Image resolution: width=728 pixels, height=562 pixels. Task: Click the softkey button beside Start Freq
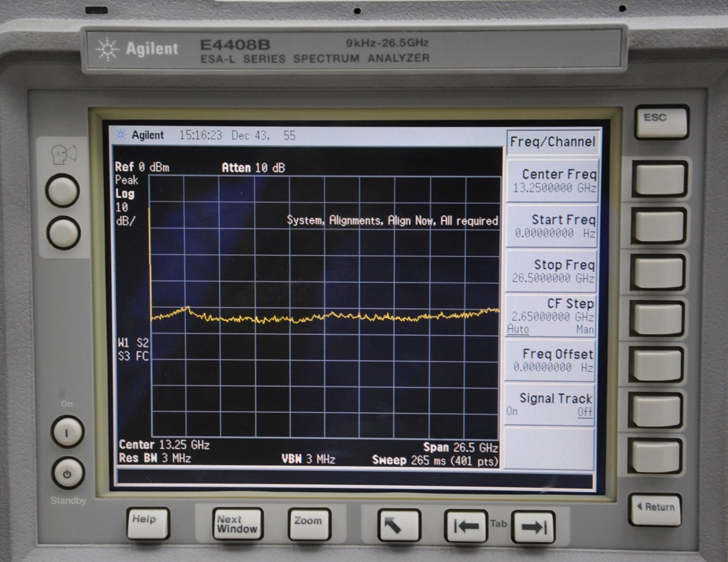coord(659,226)
